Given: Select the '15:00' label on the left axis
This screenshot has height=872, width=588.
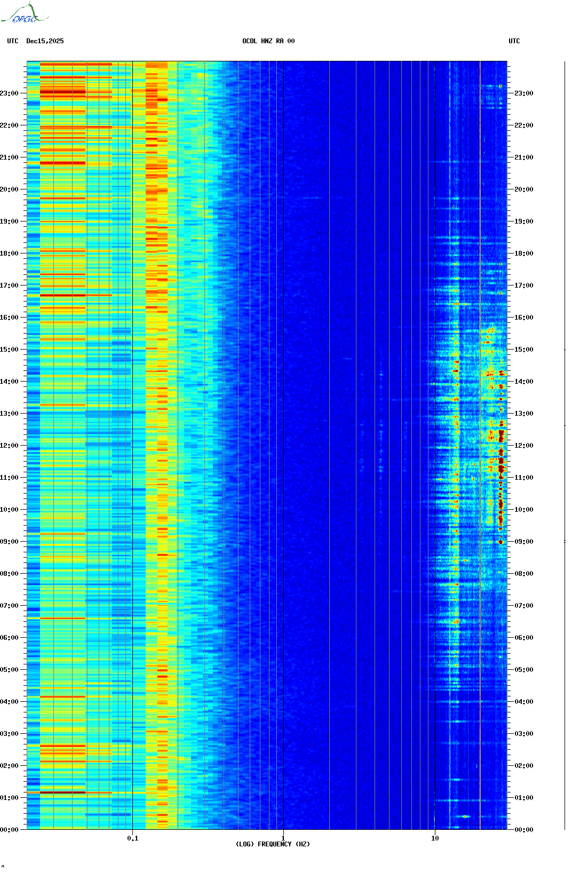Looking at the screenshot, I should [x=9, y=350].
